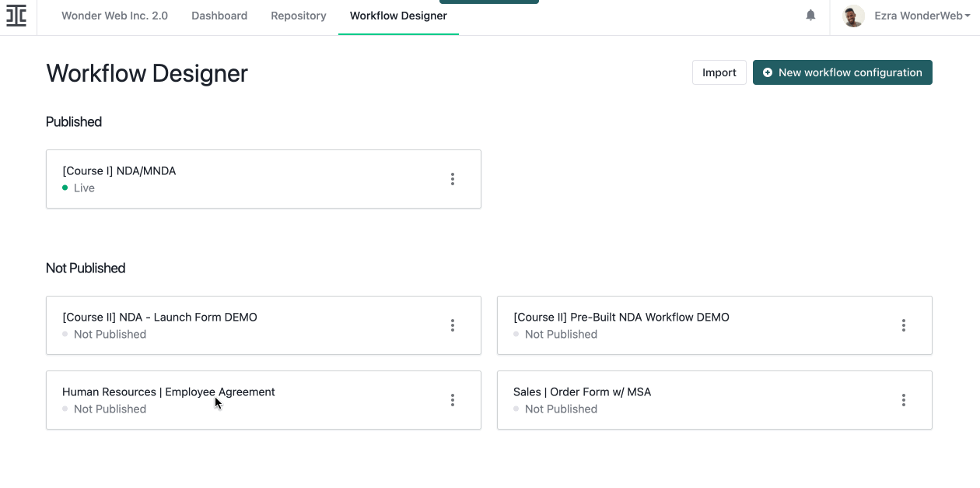Switch to the Repository tab

(x=299, y=16)
